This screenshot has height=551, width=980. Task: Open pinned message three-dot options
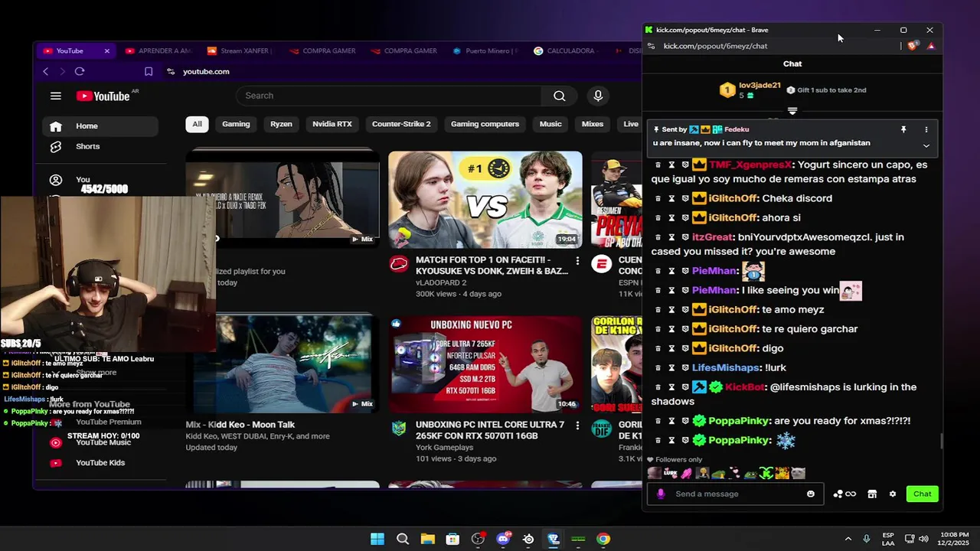(926, 130)
